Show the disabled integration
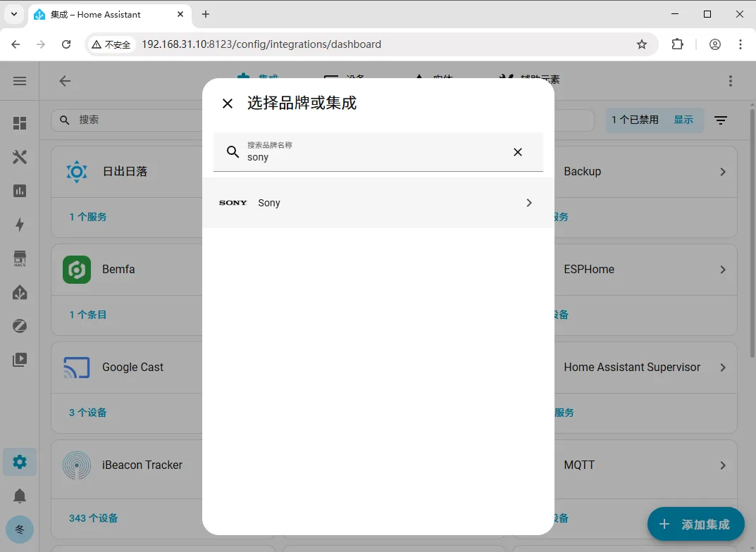Viewport: 756px width, 552px height. click(x=683, y=120)
